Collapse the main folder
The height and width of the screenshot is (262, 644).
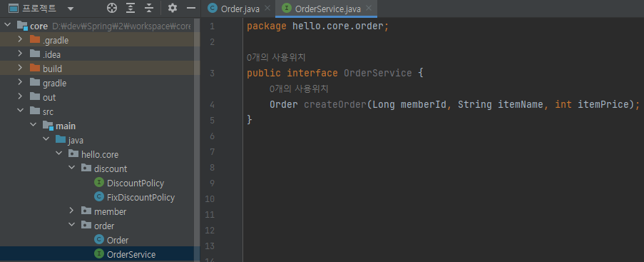33,126
